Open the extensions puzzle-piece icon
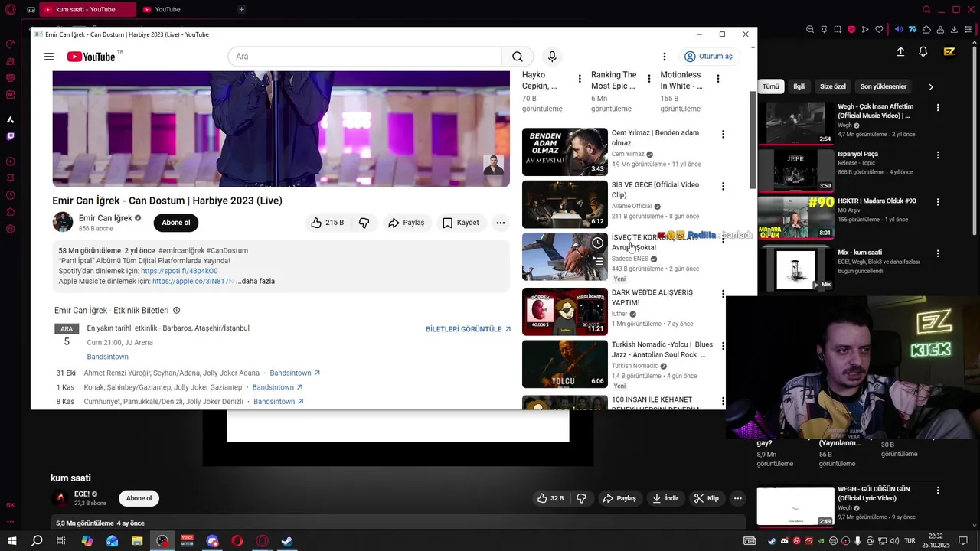The image size is (980, 551). [926, 30]
